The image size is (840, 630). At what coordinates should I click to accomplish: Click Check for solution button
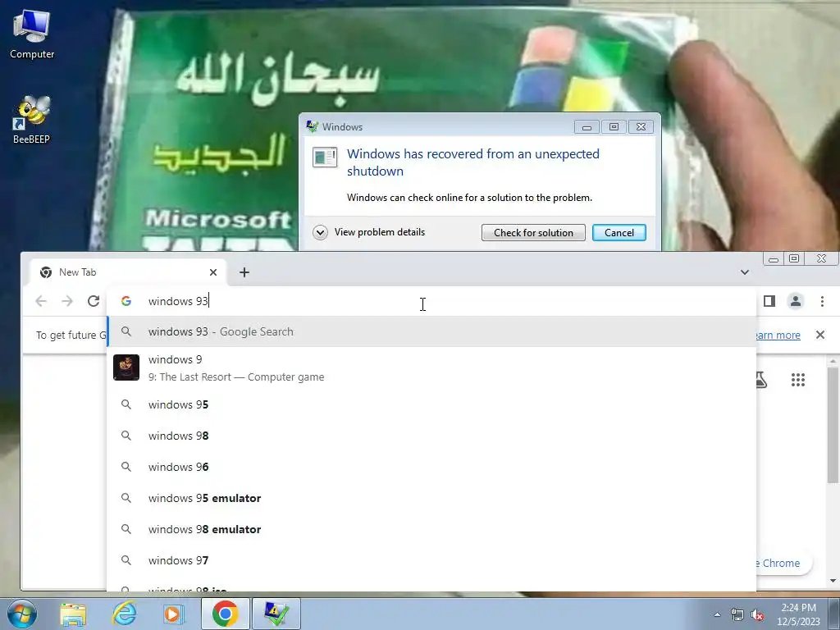[533, 232]
